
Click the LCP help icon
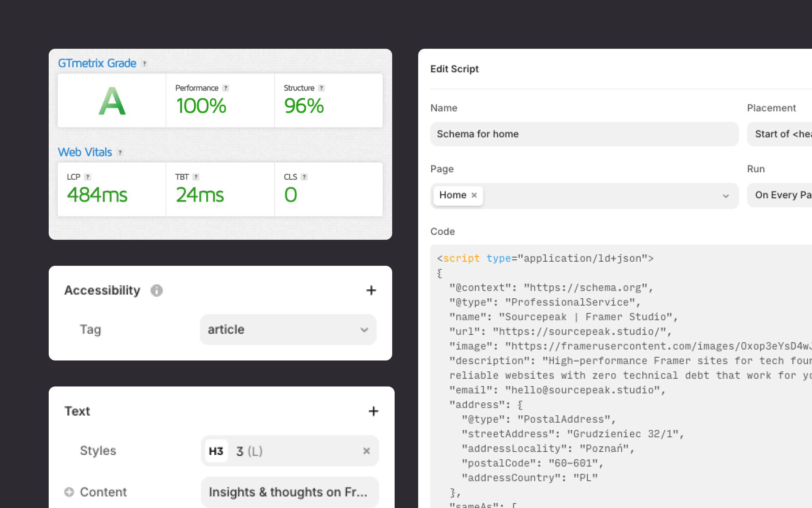coord(88,177)
